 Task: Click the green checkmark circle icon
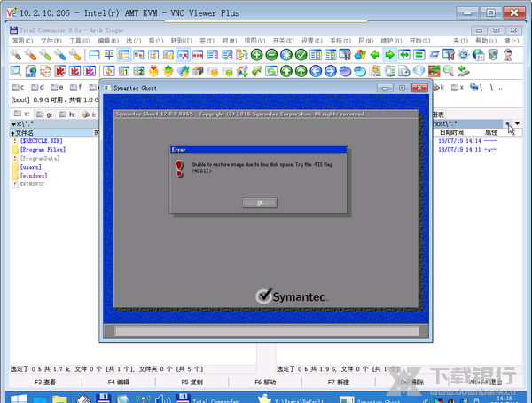[x=301, y=55]
